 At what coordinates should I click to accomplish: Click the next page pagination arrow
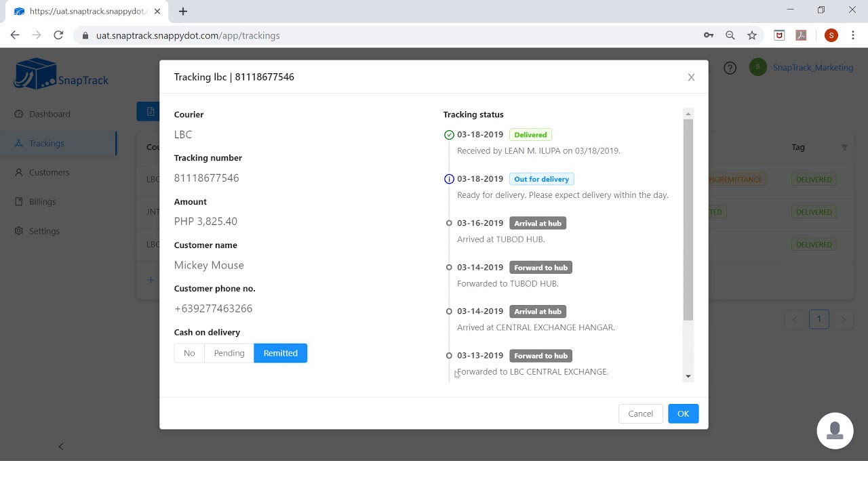click(843, 319)
